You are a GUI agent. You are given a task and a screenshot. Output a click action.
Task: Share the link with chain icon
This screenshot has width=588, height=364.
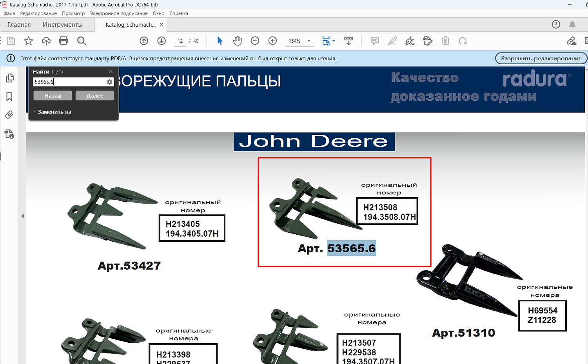pyautogui.click(x=571, y=41)
